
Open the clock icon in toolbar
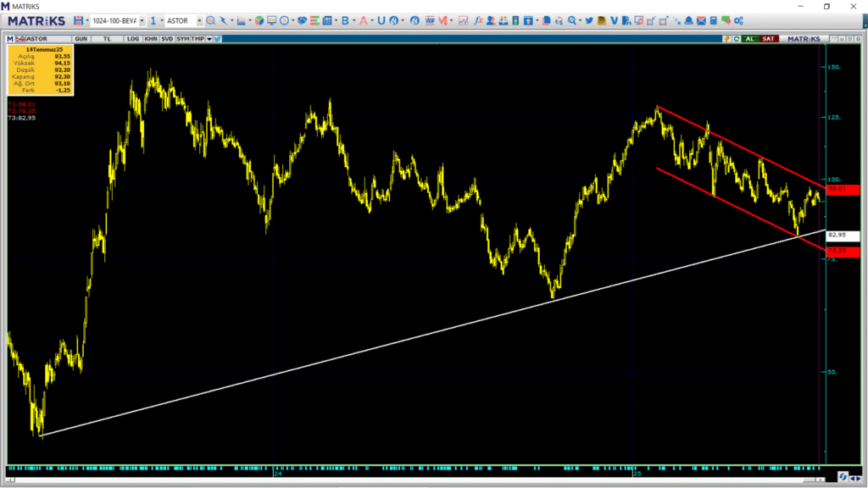coord(283,20)
